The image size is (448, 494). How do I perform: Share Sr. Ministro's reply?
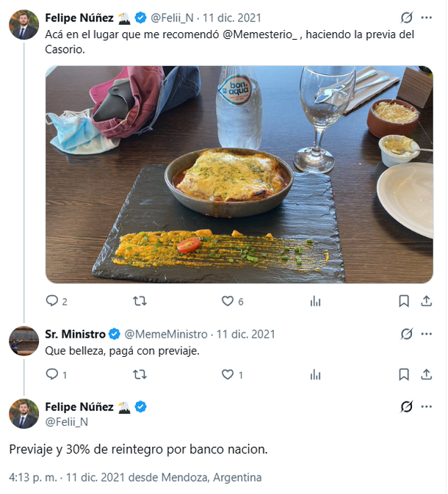pyautogui.click(x=427, y=374)
